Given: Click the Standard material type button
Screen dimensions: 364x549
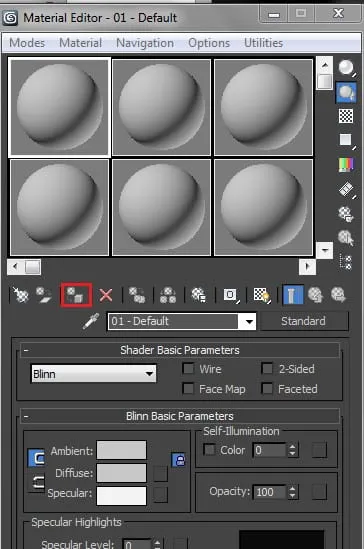Looking at the screenshot, I should point(304,321).
